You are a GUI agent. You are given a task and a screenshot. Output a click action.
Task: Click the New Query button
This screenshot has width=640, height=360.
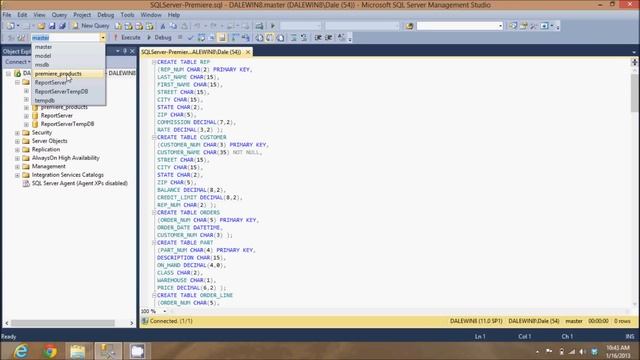click(91, 26)
